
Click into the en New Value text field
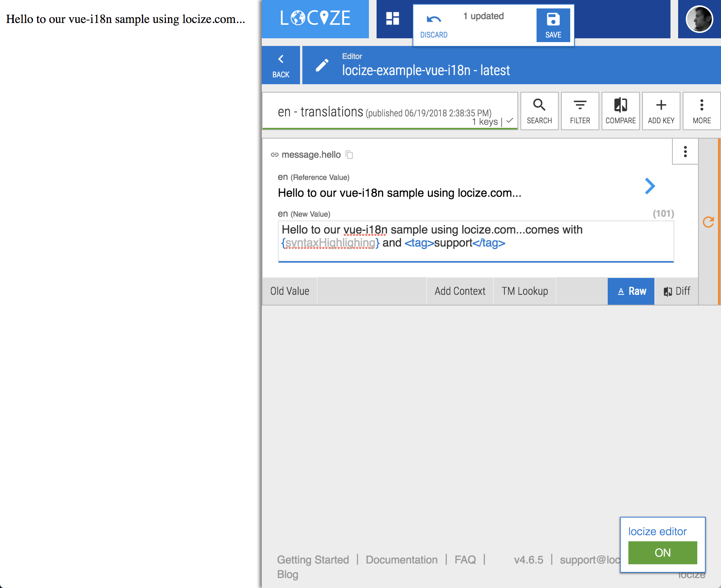(x=475, y=241)
